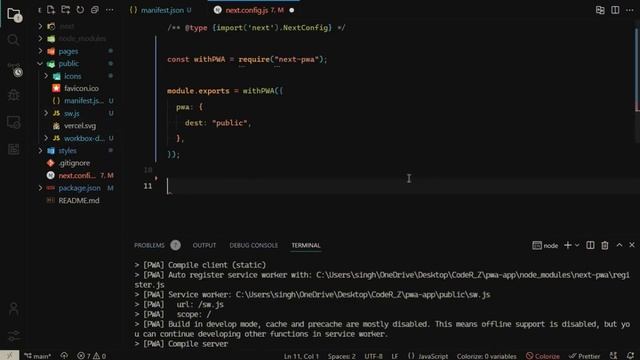Open next.config.js in file tree

[77, 176]
